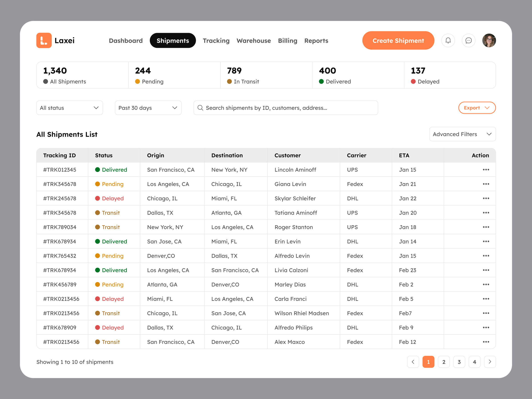Screen dimensions: 532x399
Task: Expand the Export dropdown
Action: point(477,108)
